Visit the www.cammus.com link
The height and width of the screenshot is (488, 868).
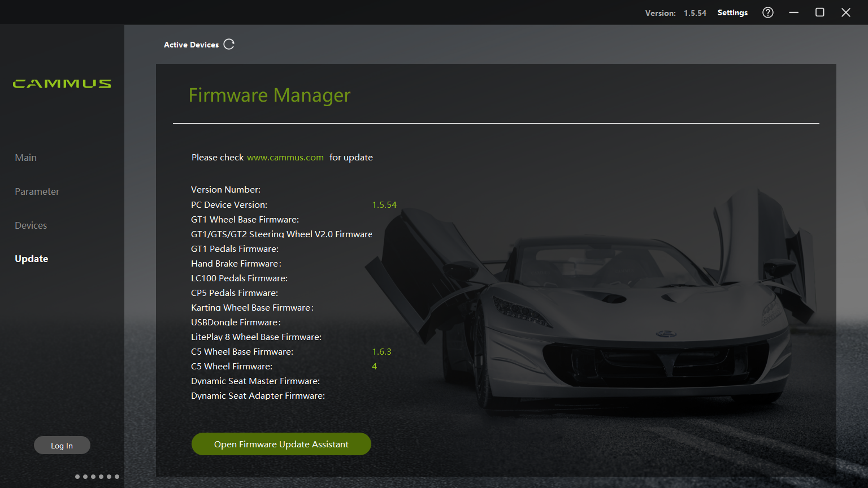[285, 157]
